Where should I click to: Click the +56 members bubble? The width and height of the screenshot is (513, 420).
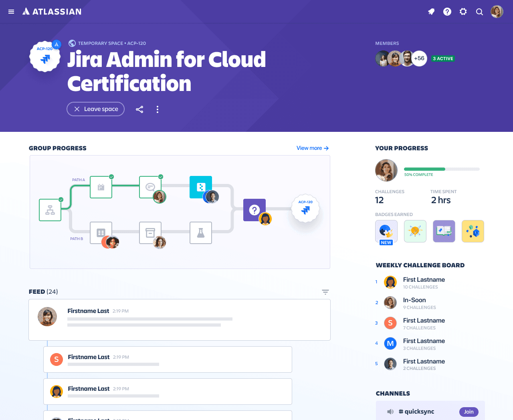tap(419, 59)
